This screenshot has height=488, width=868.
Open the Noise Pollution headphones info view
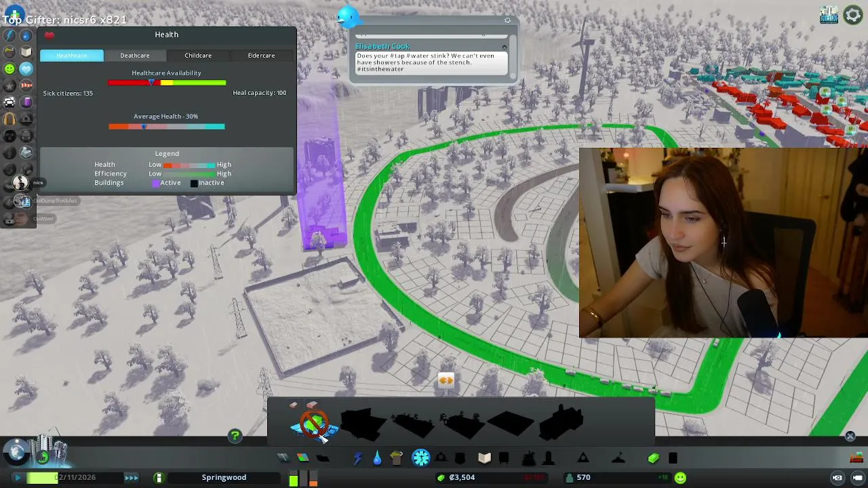[9, 119]
